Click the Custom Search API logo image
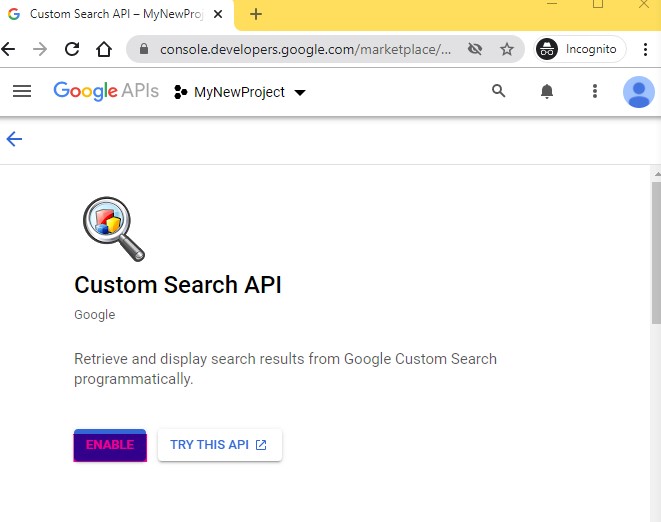This screenshot has height=522, width=661. point(113,228)
